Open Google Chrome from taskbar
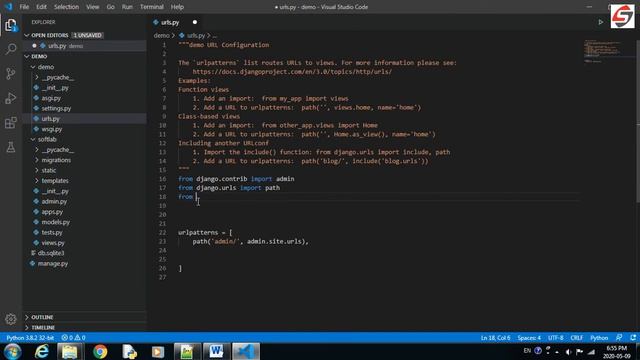This screenshot has height=360, width=640. click(x=100, y=351)
